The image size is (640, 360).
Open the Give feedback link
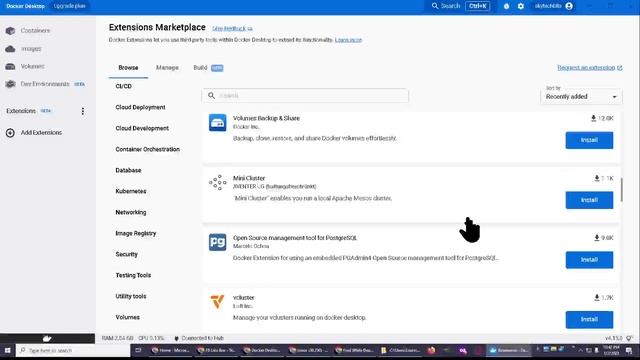pyautogui.click(x=232, y=29)
